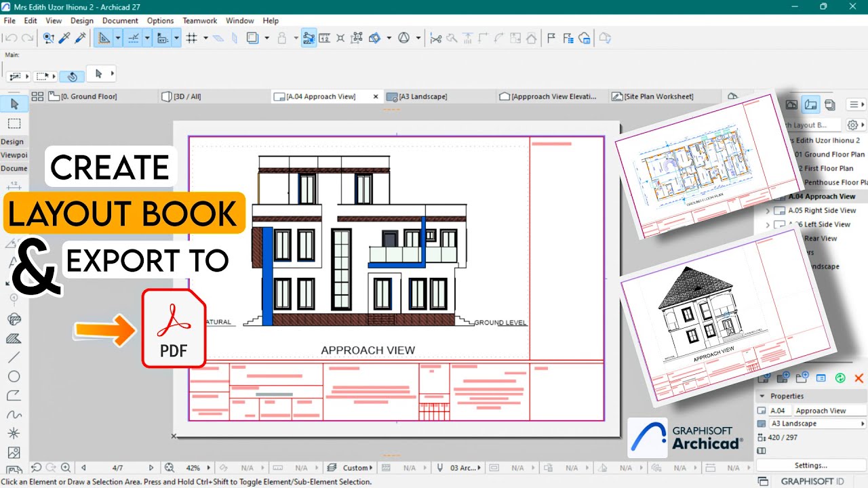Toggle the Guide Lines triangle-ruler button
Image resolution: width=868 pixels, height=488 pixels.
pos(103,38)
